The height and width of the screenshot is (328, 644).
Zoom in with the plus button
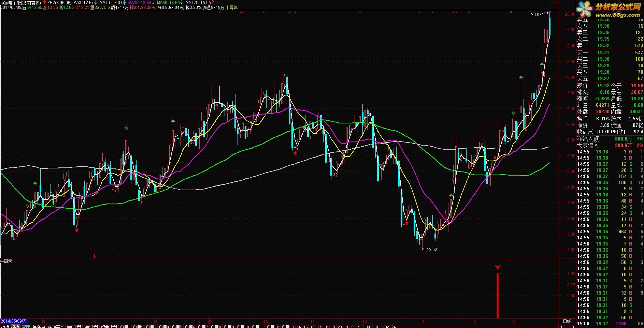(x=562, y=326)
